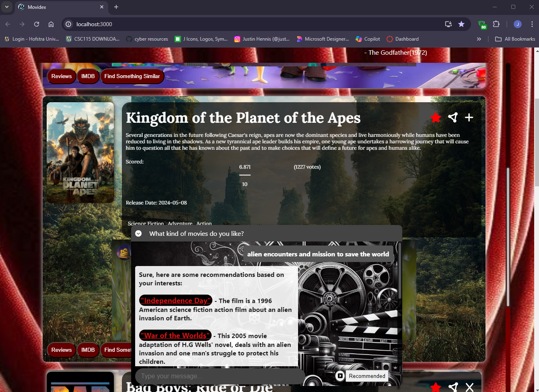Favorite Kingdom of the Planet of the Apes star
Viewport: 539px width, 392px height.
(x=436, y=117)
